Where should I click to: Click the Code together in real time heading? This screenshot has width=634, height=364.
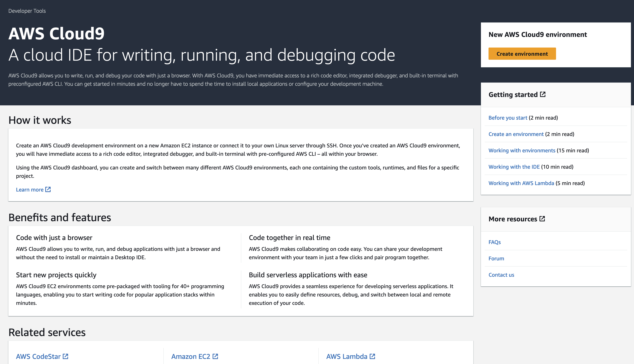(x=289, y=238)
